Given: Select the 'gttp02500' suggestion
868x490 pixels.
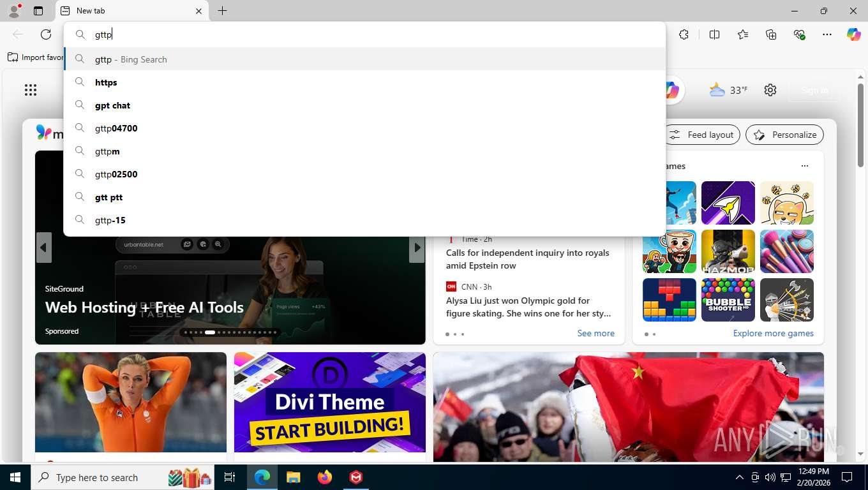Looking at the screenshot, I should point(364,174).
